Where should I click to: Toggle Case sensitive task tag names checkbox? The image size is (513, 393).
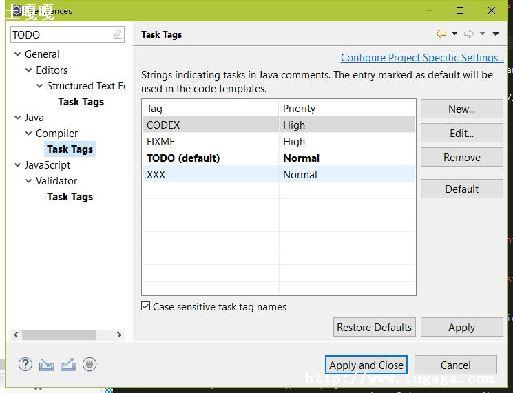coord(146,306)
